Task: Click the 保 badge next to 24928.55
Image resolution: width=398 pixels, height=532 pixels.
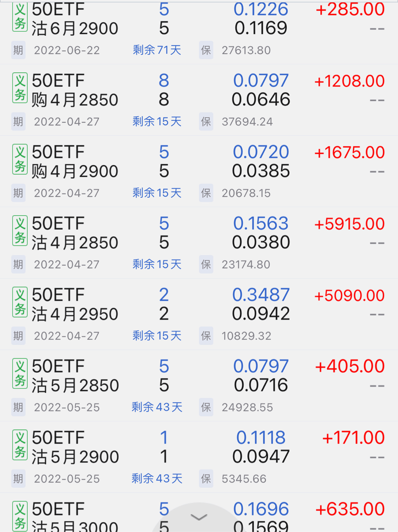Action: click(206, 407)
